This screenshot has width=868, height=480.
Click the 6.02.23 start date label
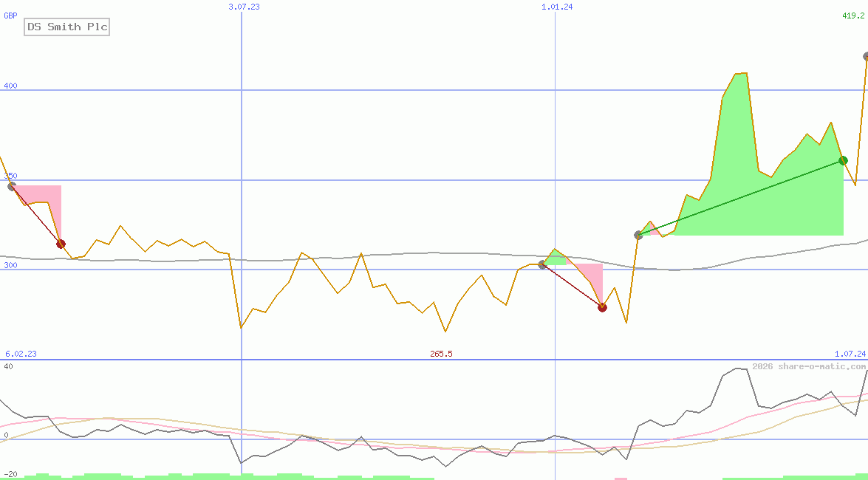pos(21,354)
